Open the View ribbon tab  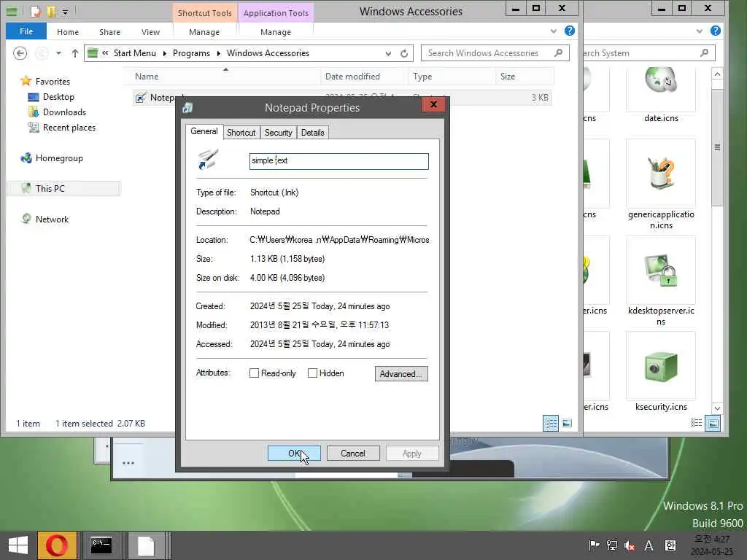click(150, 32)
